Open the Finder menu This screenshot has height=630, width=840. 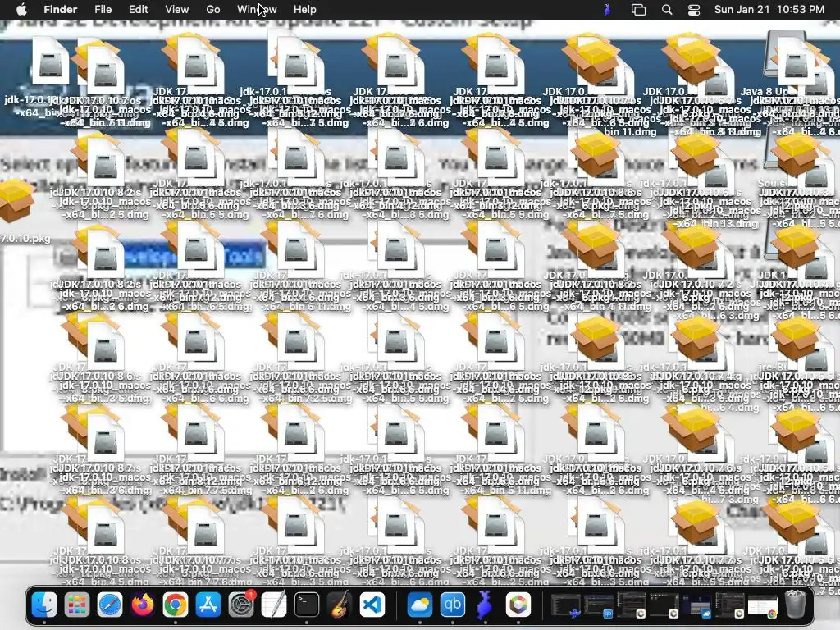click(60, 10)
